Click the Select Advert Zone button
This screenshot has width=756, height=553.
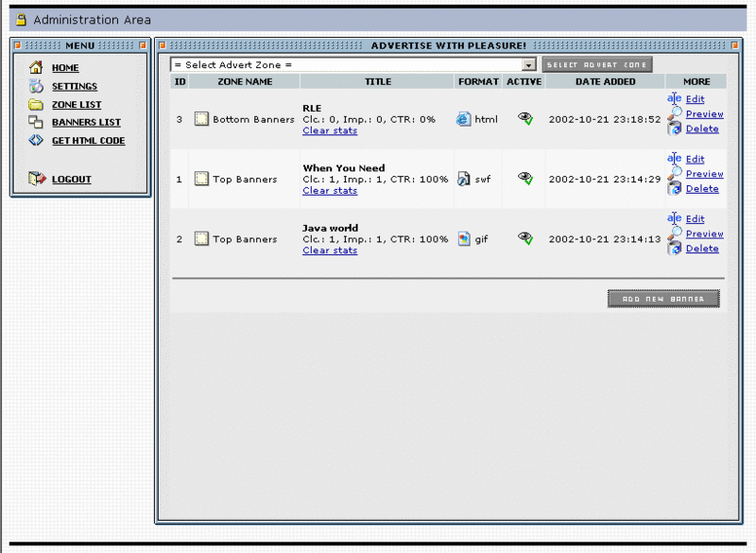click(x=597, y=64)
